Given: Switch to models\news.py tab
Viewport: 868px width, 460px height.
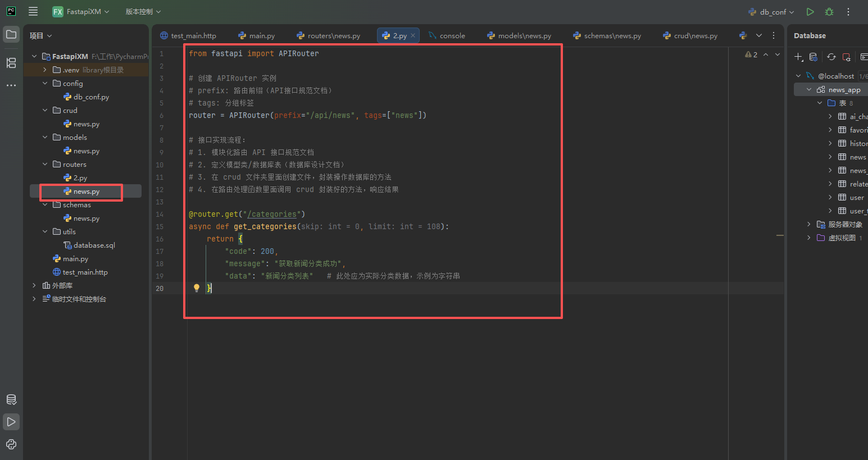Looking at the screenshot, I should tap(519, 35).
